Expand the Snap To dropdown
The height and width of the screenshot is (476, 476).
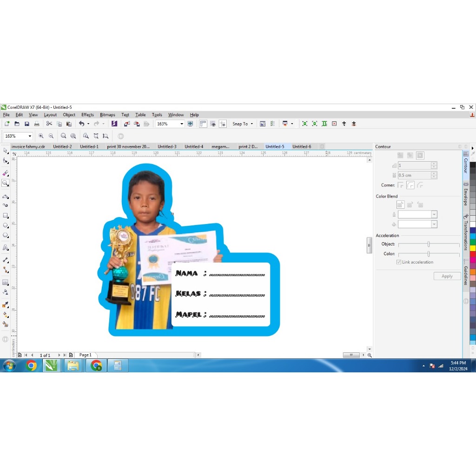coord(251,124)
